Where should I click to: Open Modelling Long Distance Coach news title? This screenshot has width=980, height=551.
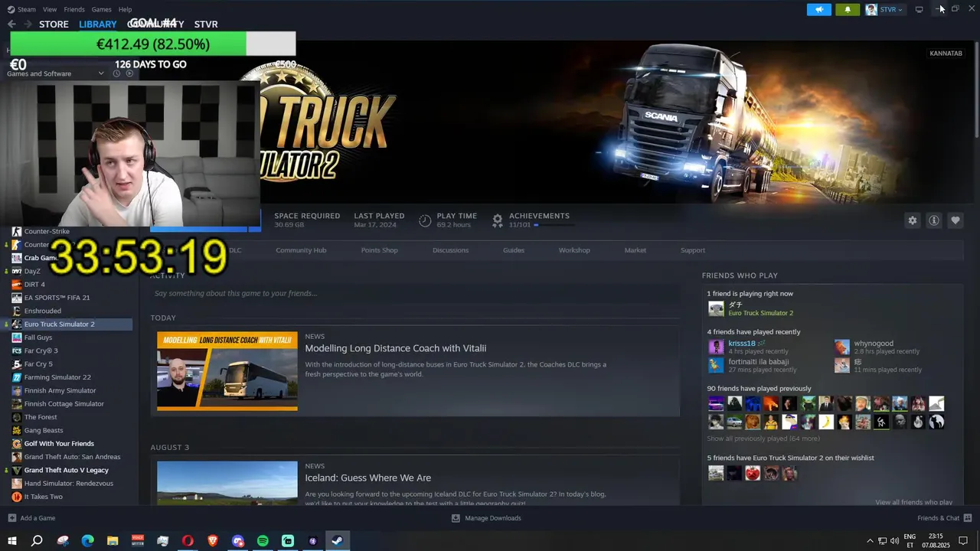point(395,348)
